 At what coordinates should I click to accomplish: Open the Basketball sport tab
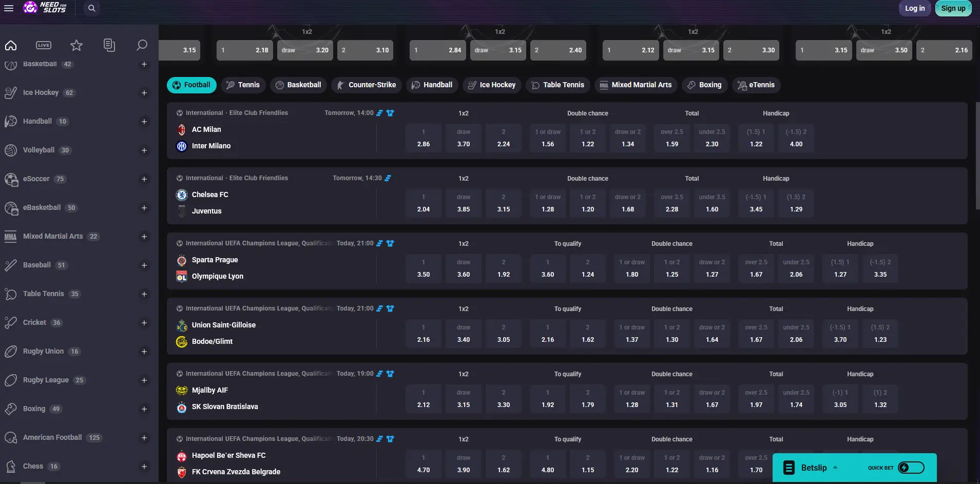tap(298, 85)
